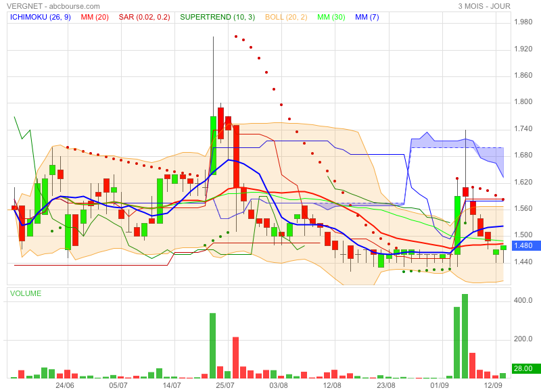Click the tall red volume bar after 25/07
The width and height of the screenshot is (541, 392).
(235, 358)
